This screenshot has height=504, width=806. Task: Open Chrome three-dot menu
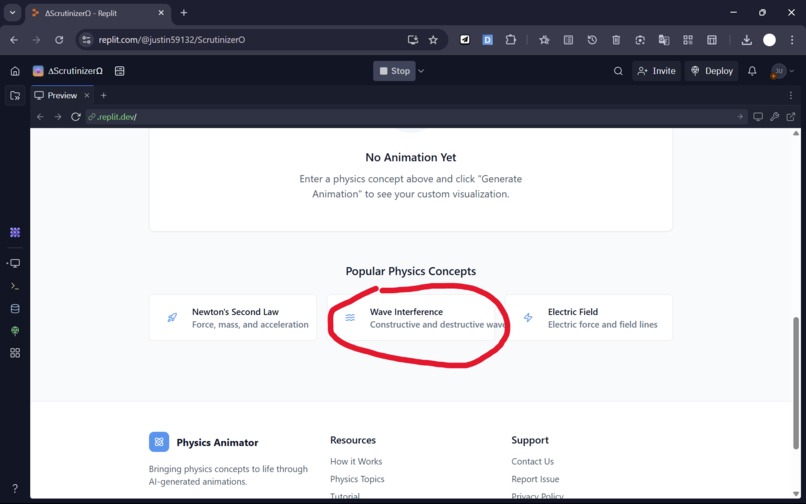(792, 40)
